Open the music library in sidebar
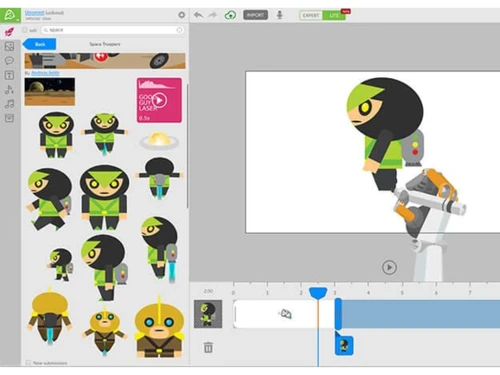Screen dimensions: 500x375 9,104
